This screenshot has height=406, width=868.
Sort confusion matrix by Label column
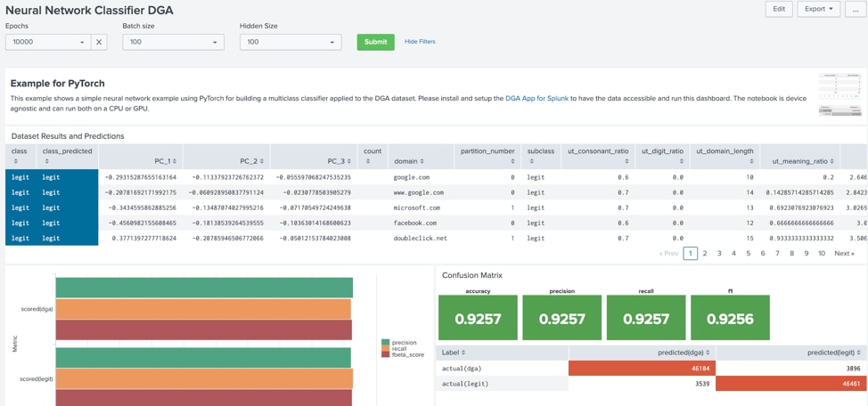tap(503, 353)
